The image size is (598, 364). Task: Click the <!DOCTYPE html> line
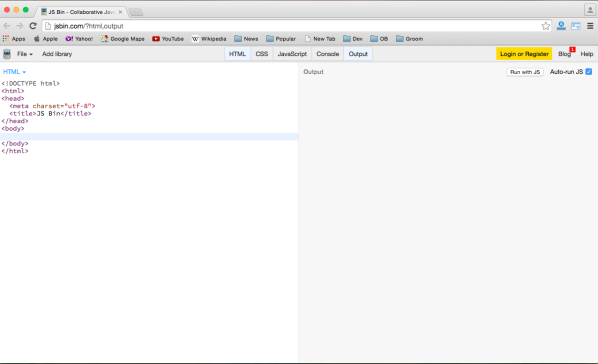coord(31,83)
